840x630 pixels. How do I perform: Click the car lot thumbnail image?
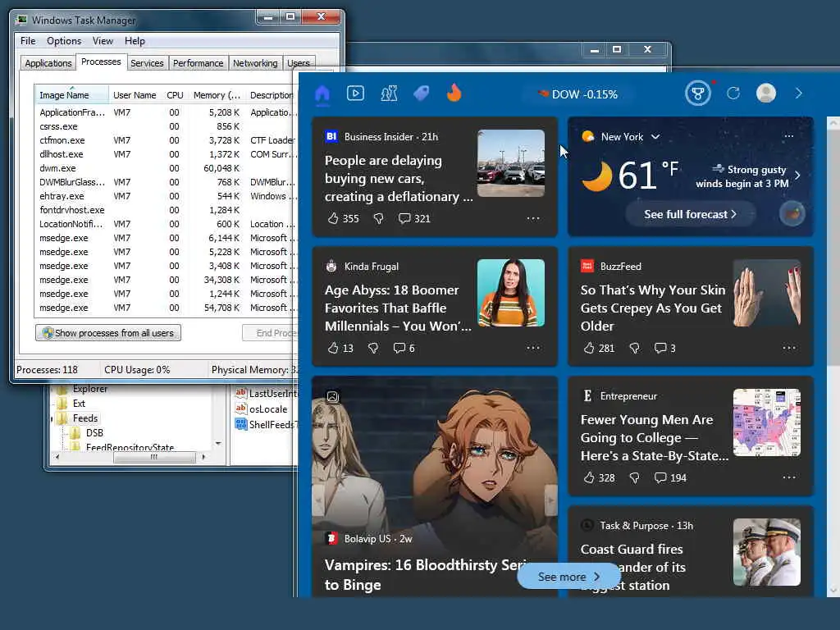coord(511,163)
